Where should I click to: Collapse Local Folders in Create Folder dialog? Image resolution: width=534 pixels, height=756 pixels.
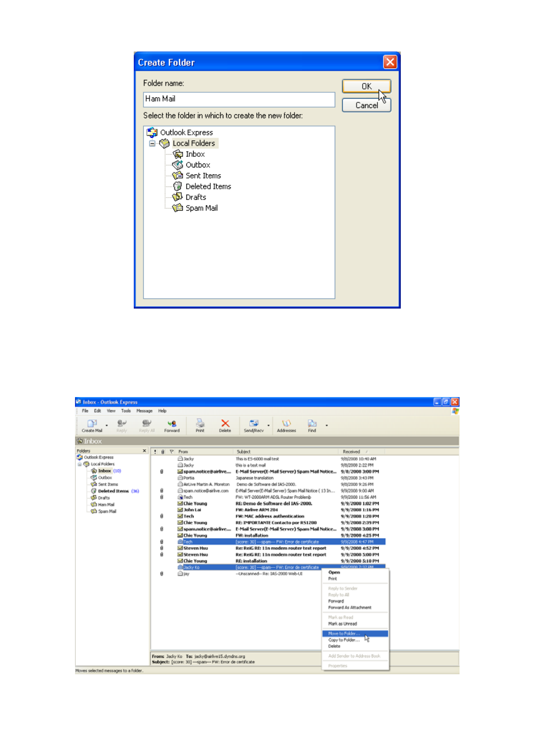(x=152, y=143)
